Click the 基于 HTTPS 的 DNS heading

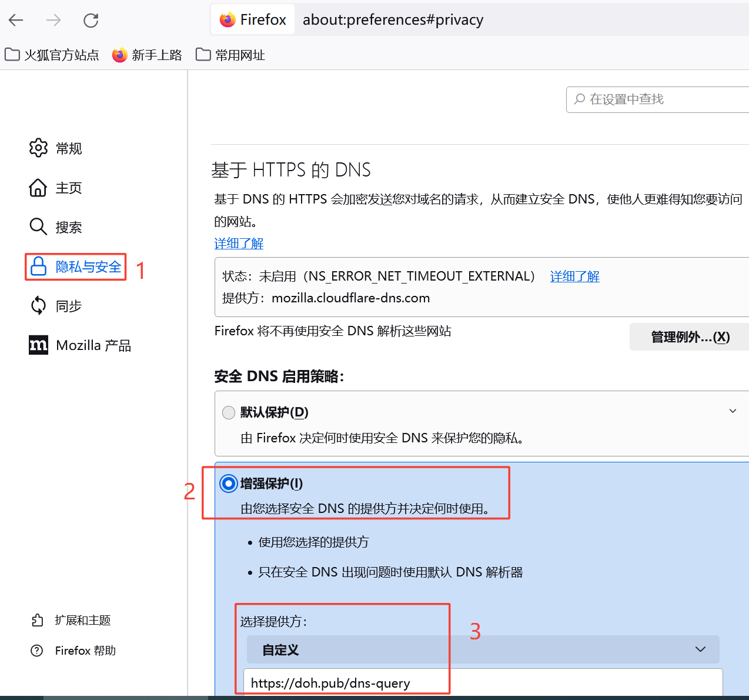pos(291,170)
